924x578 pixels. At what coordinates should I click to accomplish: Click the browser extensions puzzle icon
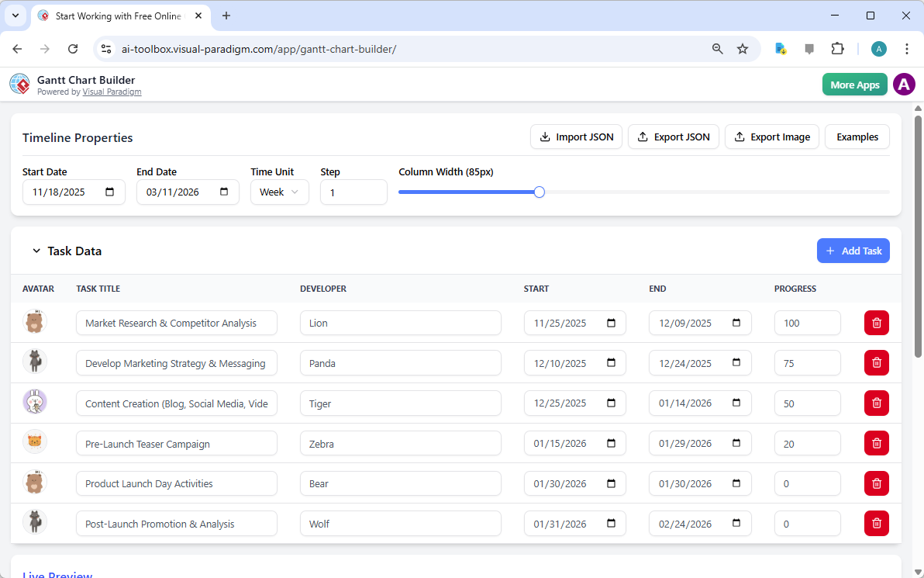[838, 48]
